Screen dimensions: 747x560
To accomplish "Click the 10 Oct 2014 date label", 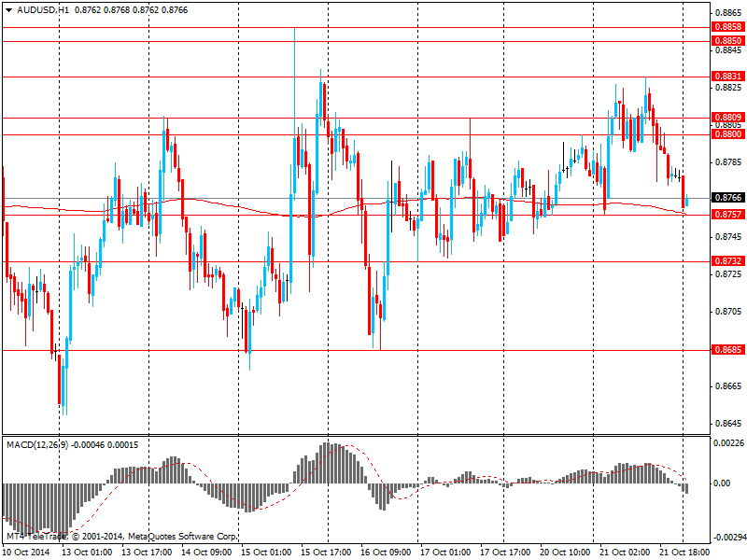I will click(26, 553).
